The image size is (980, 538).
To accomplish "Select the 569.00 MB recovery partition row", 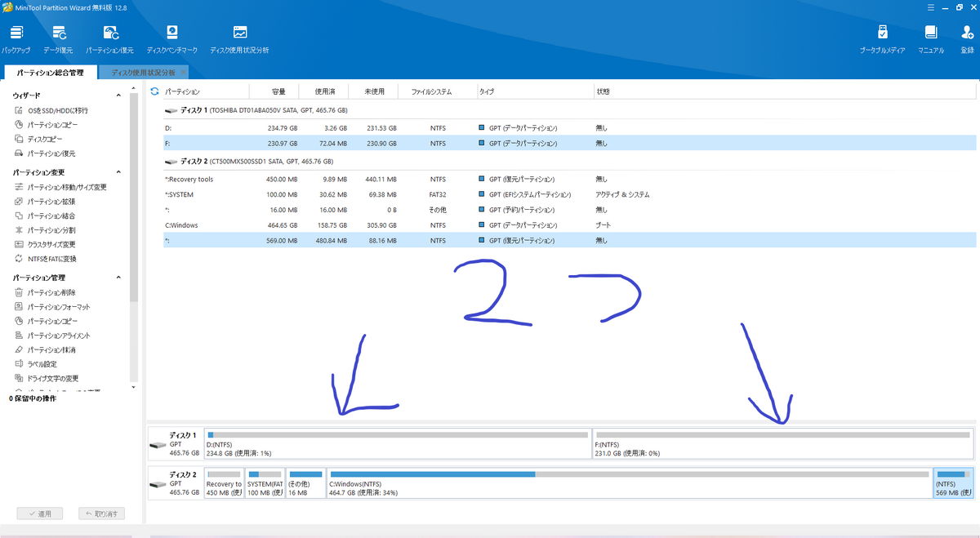I will click(x=570, y=240).
